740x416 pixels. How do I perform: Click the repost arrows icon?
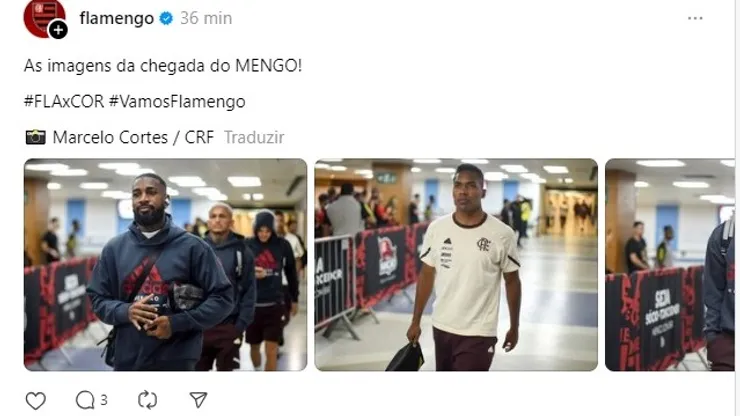click(147, 400)
